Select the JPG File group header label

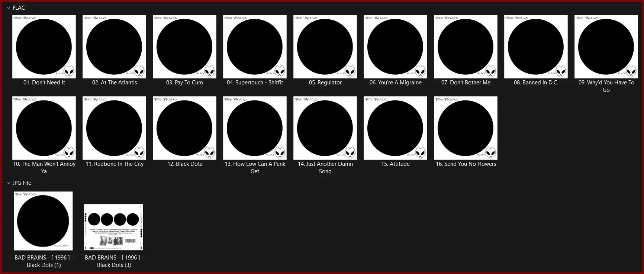coord(22,183)
